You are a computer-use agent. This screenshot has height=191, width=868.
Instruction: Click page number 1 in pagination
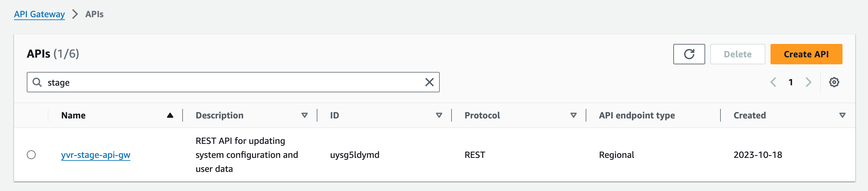click(x=791, y=82)
